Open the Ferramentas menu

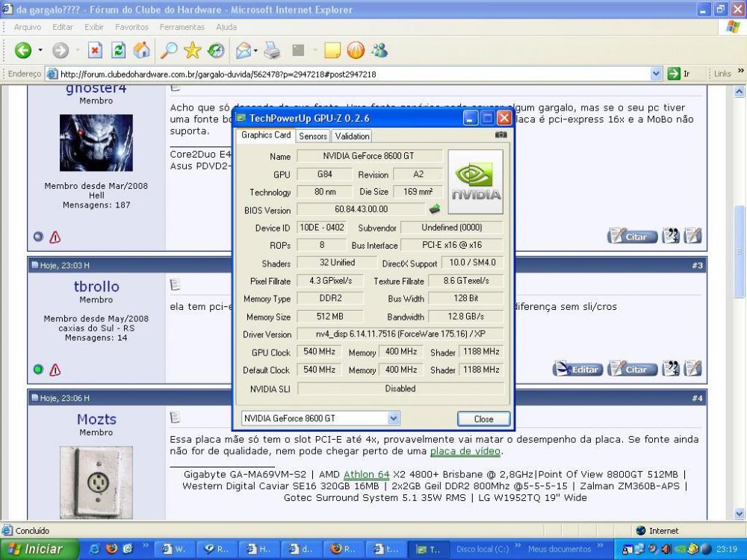pyautogui.click(x=182, y=27)
